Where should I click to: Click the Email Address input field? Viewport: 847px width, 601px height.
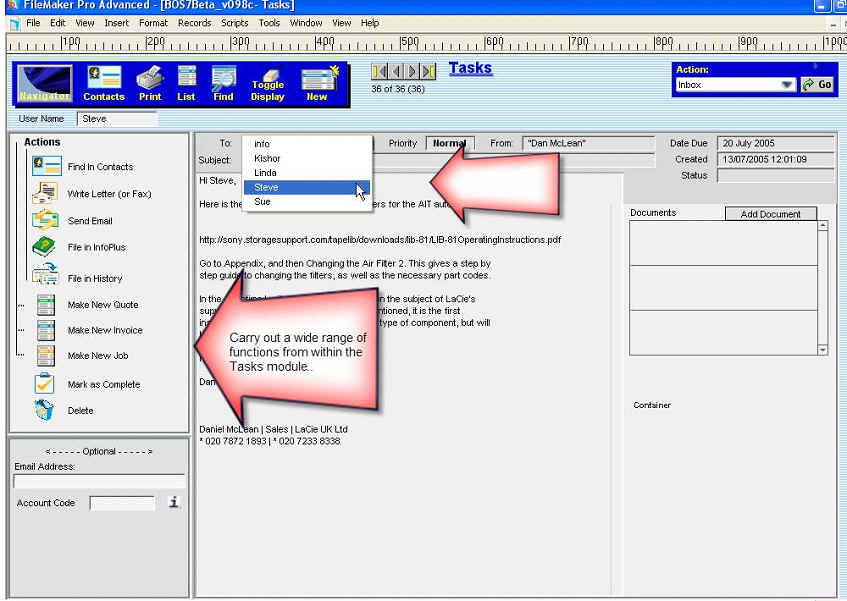pyautogui.click(x=99, y=481)
